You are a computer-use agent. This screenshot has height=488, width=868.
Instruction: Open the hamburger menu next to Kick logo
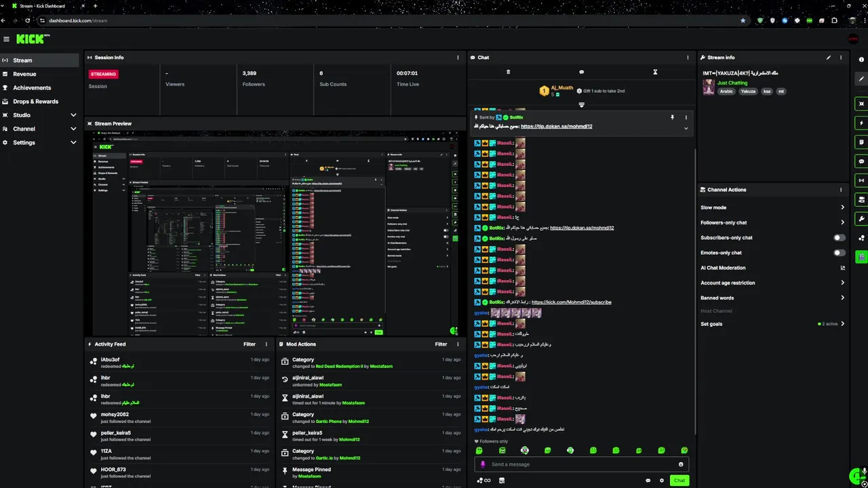tap(6, 39)
